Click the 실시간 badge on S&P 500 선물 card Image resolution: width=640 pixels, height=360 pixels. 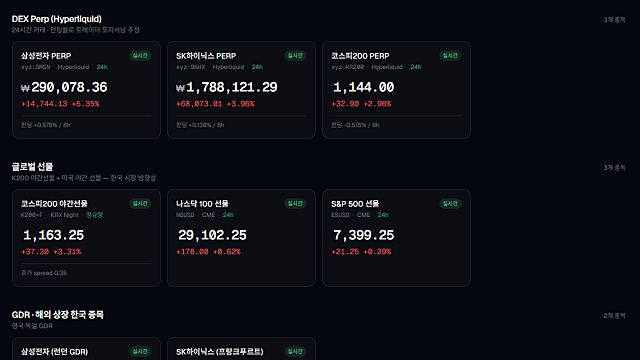(x=450, y=203)
